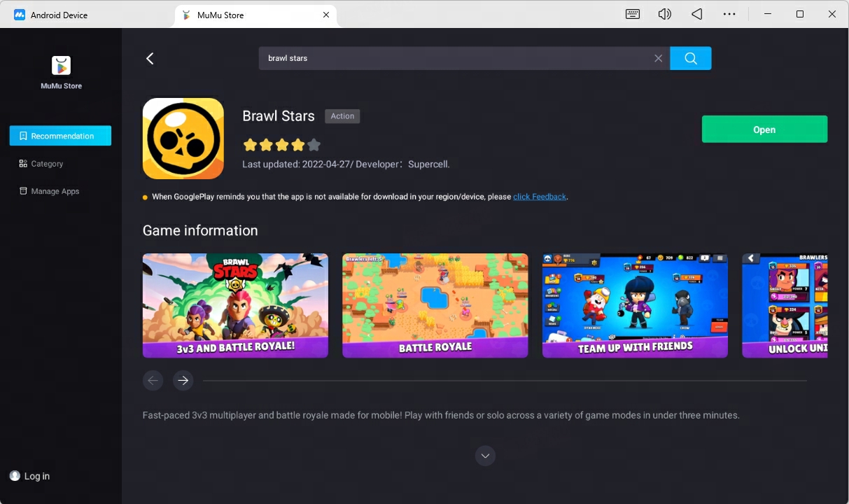Click the screenshot carousel progress bar
This screenshot has width=849, height=504.
coord(505,380)
